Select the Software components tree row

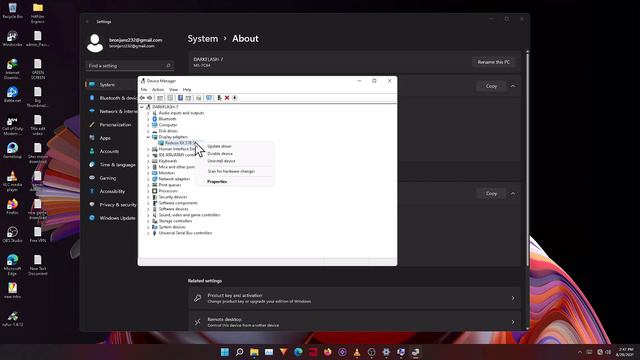(178, 203)
